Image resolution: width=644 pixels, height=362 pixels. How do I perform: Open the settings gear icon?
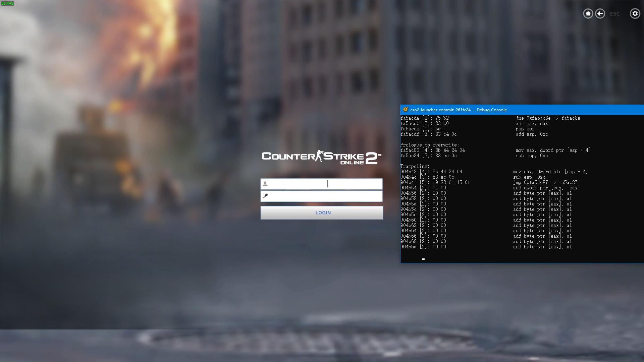point(635,13)
